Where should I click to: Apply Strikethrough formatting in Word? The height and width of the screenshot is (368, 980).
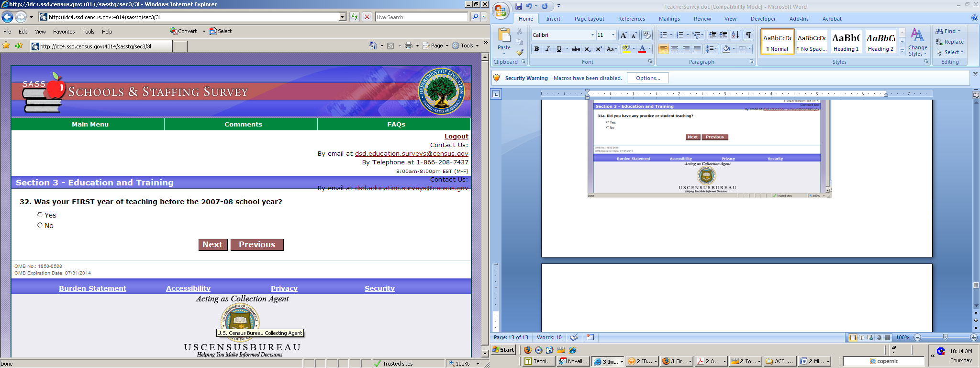click(x=576, y=49)
